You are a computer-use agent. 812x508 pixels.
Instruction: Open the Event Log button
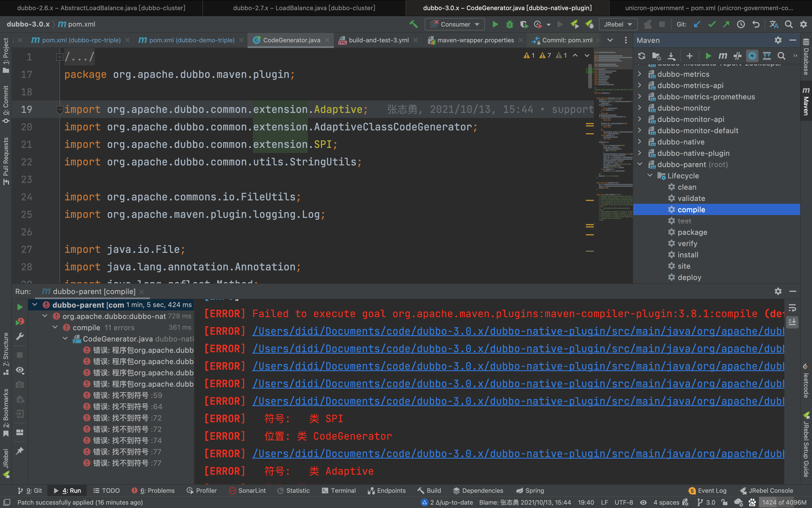click(707, 491)
